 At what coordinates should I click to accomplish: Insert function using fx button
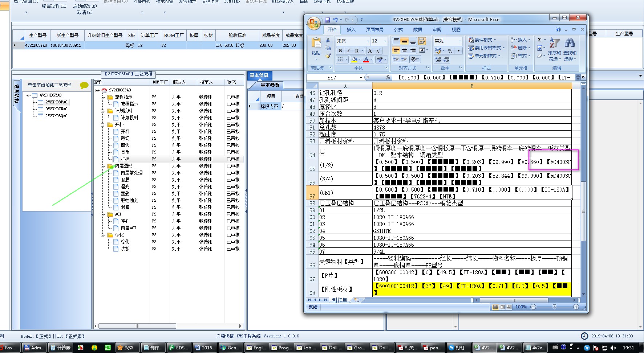(x=388, y=77)
